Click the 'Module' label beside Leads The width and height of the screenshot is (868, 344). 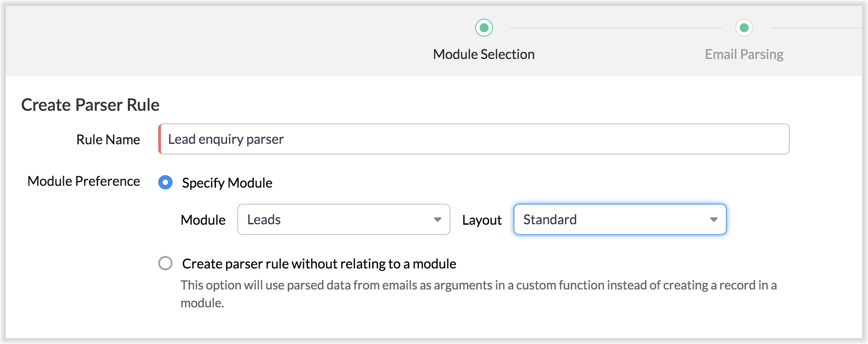[x=203, y=220]
